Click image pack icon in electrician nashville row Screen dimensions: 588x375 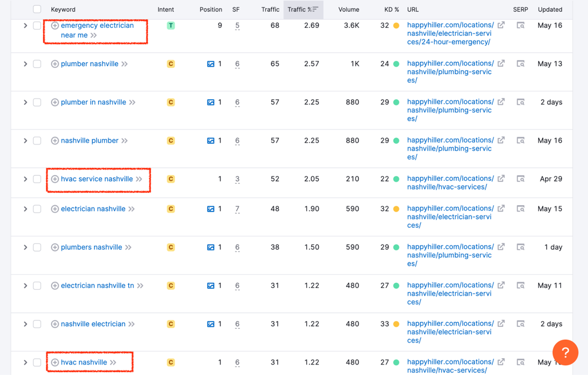click(x=210, y=209)
